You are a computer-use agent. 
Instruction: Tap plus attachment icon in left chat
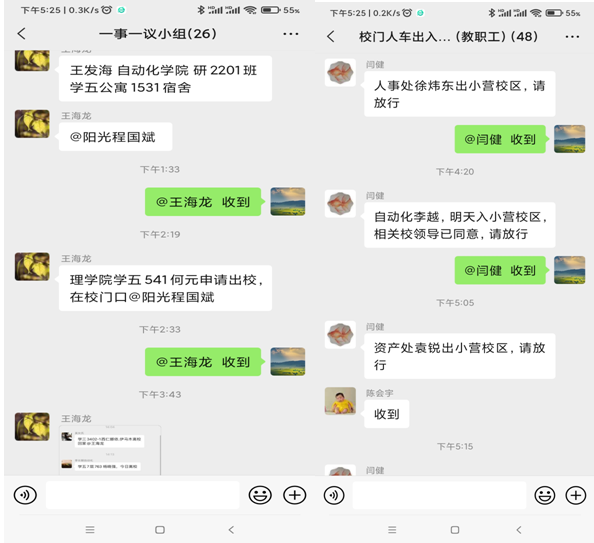click(x=295, y=495)
